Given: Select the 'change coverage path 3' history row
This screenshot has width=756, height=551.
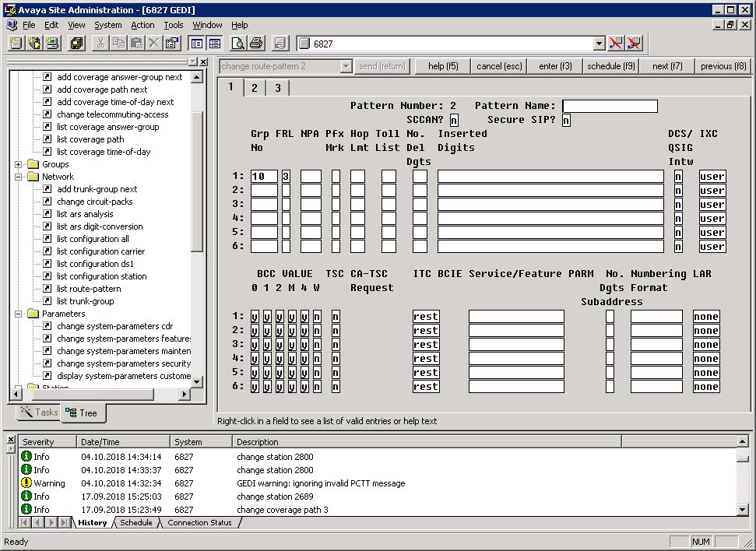Looking at the screenshot, I should [x=378, y=510].
